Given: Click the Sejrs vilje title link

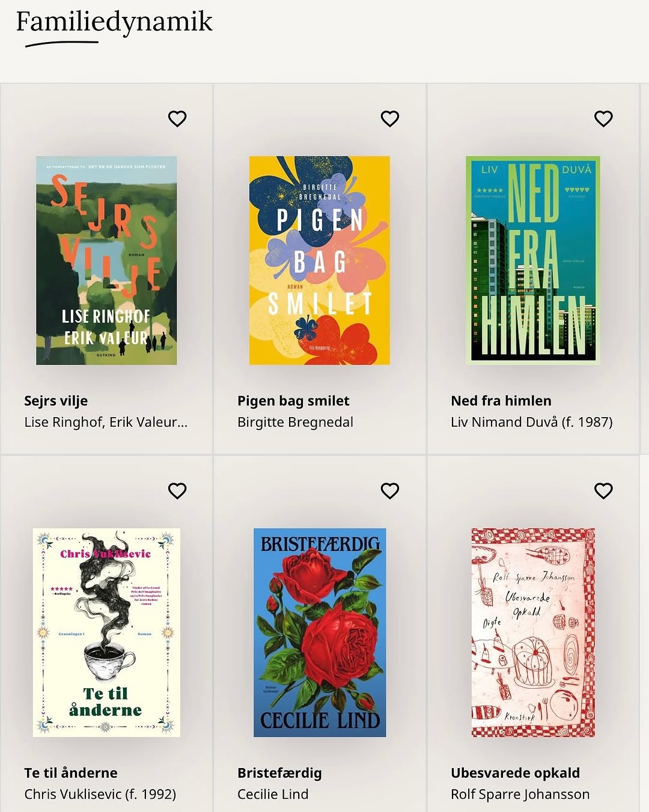Looking at the screenshot, I should (56, 401).
